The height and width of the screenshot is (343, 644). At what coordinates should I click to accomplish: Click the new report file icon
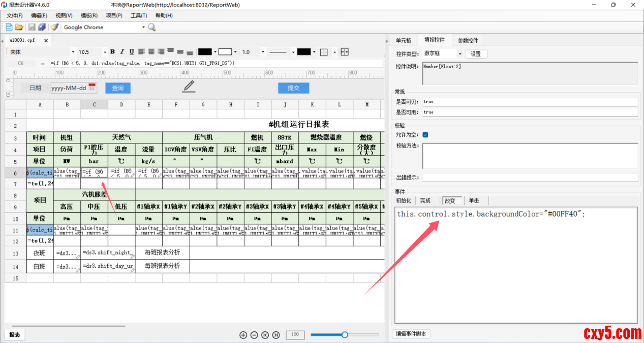pyautogui.click(x=9, y=27)
